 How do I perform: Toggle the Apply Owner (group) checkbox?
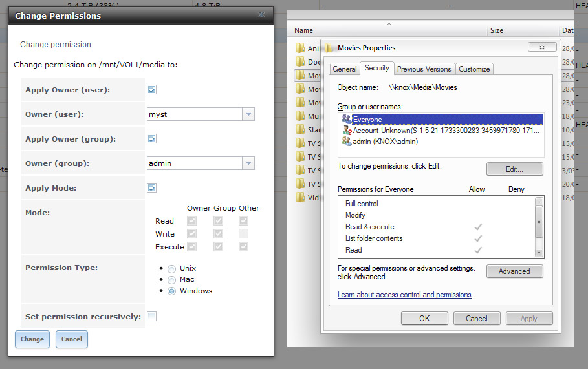(x=152, y=138)
